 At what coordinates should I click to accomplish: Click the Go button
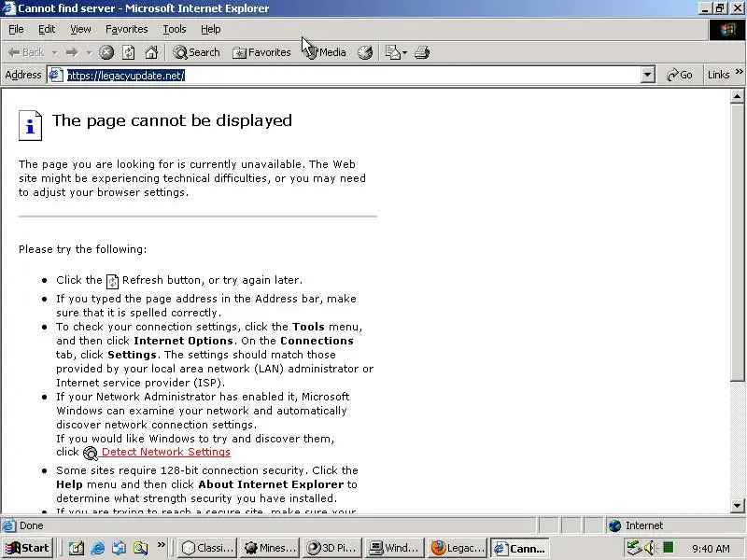[680, 75]
